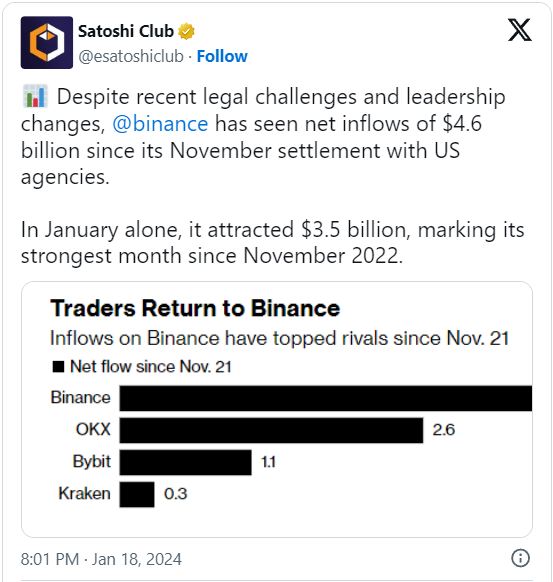Follow the Satoshi Club account
The image size is (553, 582).
(222, 56)
